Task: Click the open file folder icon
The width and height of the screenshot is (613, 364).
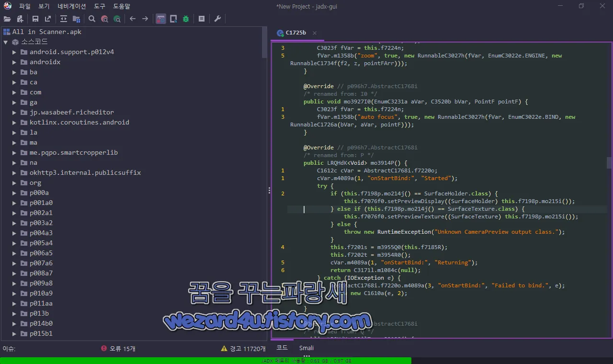Action: [7, 19]
